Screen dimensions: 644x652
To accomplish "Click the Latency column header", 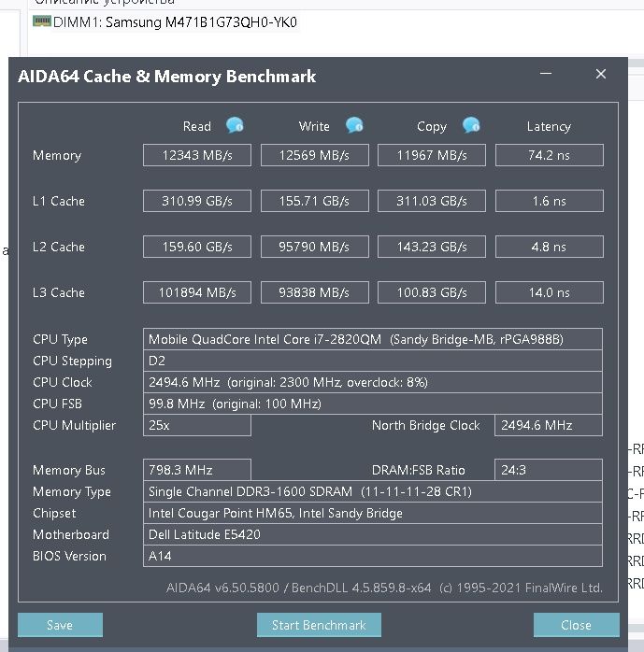I will coord(550,126).
